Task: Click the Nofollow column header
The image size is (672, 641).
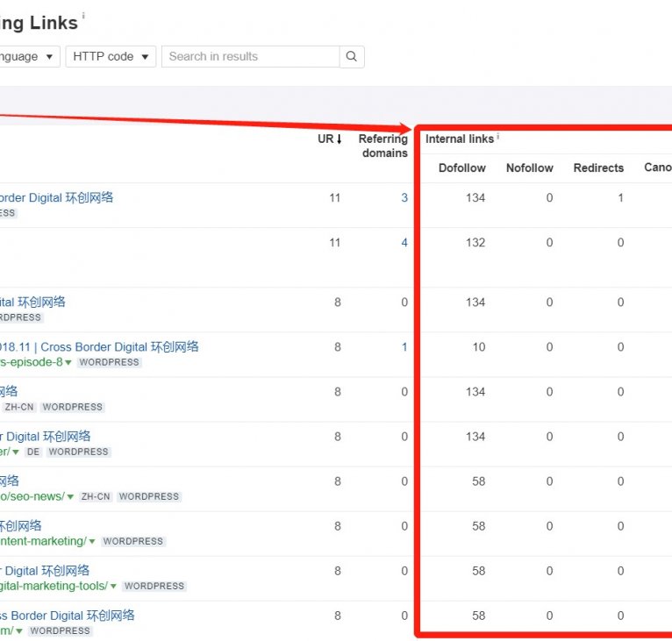Action: [529, 167]
